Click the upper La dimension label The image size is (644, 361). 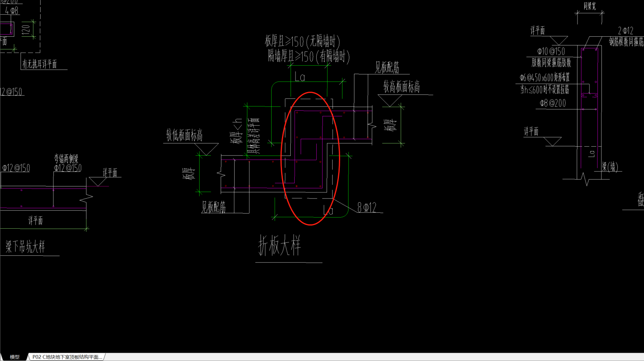(x=300, y=77)
